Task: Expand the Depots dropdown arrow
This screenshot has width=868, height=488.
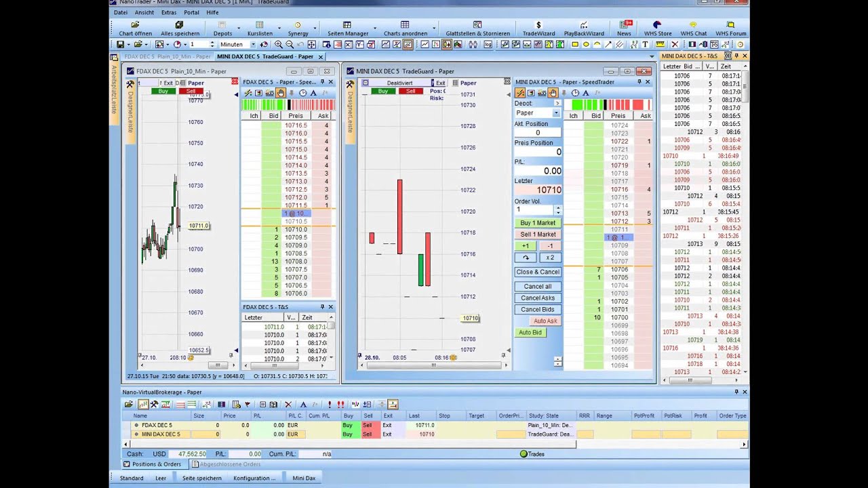Action: tap(239, 29)
